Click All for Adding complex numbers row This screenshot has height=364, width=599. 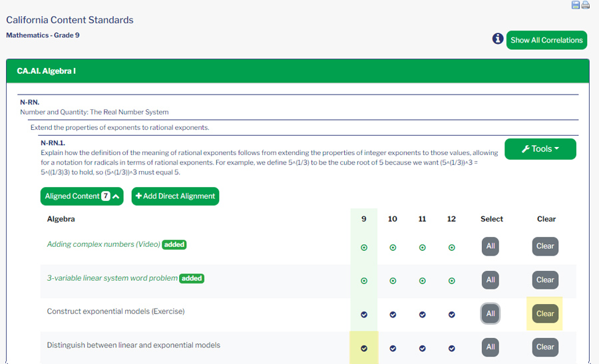[491, 246]
